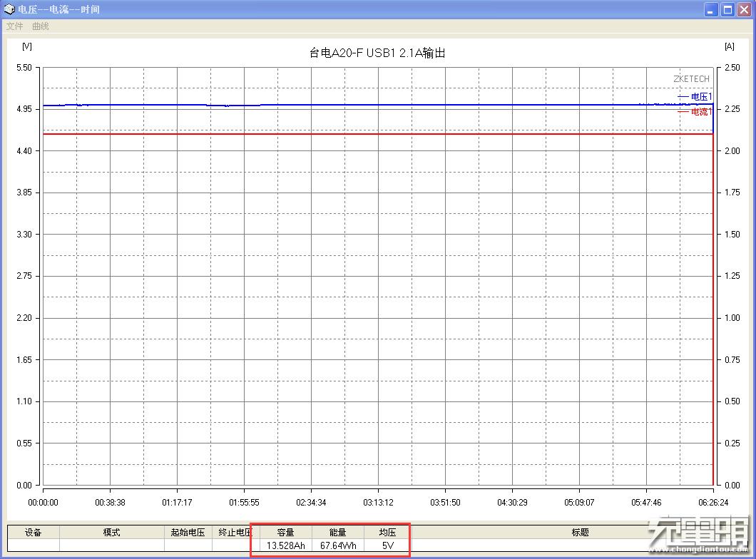The width and height of the screenshot is (756, 559).
Task: Click the red 电流1 legend line marker
Action: pyautogui.click(x=682, y=111)
